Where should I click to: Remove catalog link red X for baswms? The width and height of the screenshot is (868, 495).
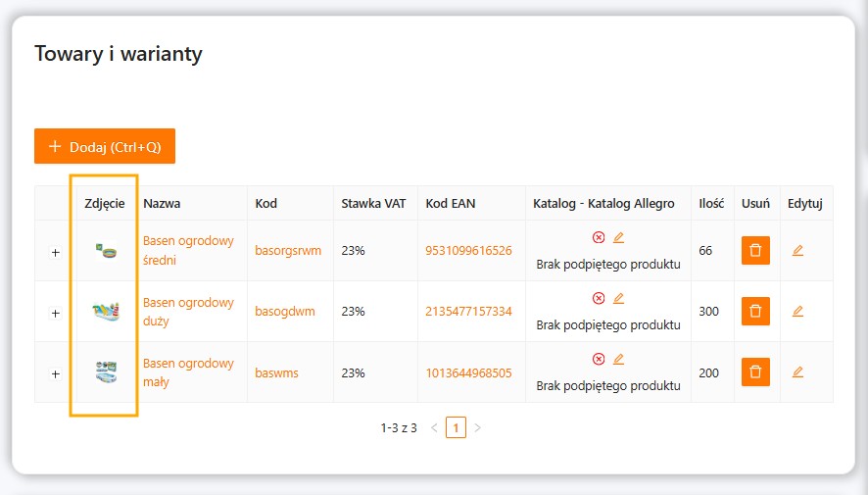coord(599,359)
